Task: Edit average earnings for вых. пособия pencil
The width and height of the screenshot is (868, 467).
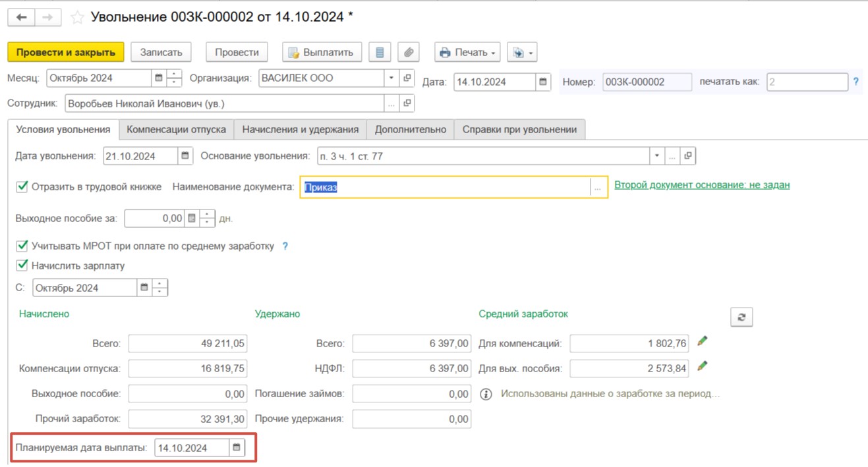Action: click(703, 365)
